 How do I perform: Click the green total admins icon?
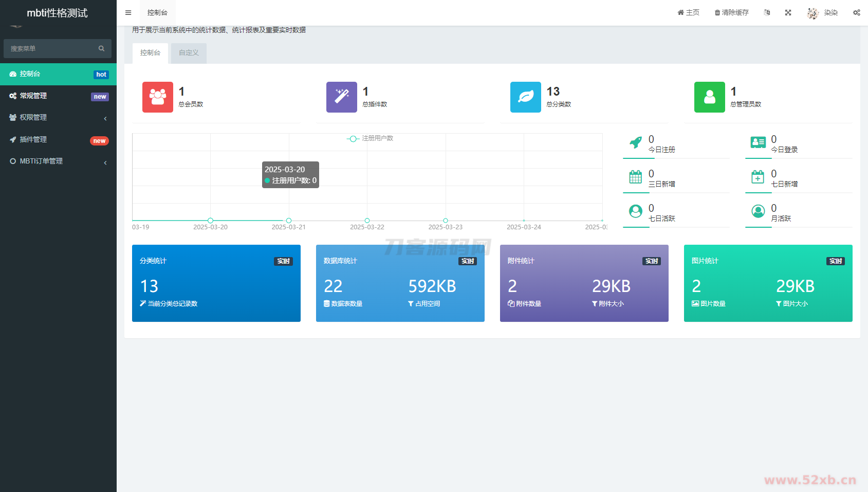pyautogui.click(x=710, y=97)
